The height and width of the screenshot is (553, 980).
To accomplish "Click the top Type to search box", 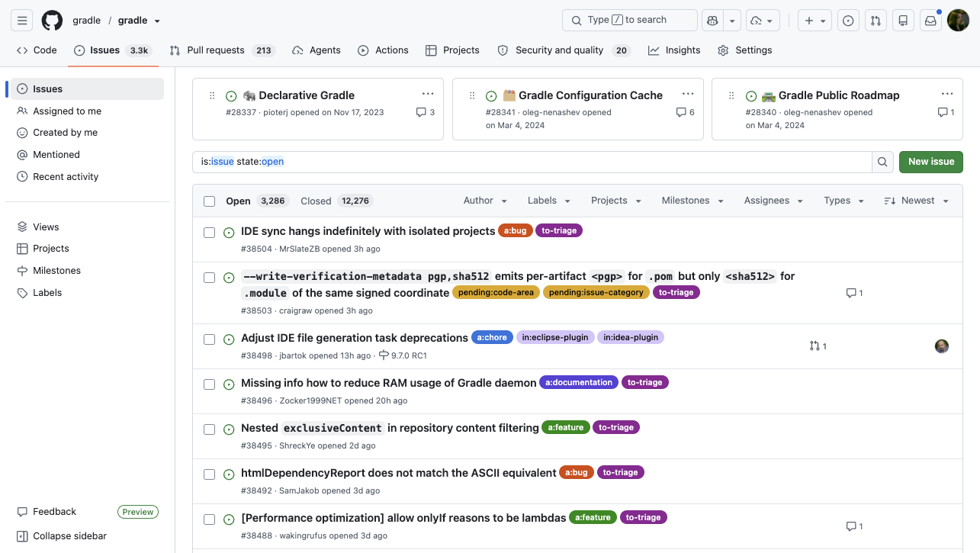I will click(630, 21).
